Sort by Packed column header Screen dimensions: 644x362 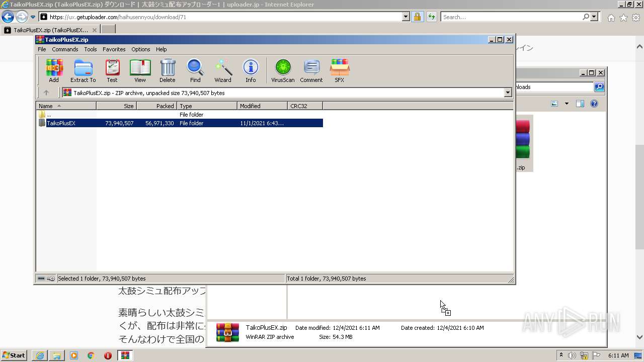[157, 106]
